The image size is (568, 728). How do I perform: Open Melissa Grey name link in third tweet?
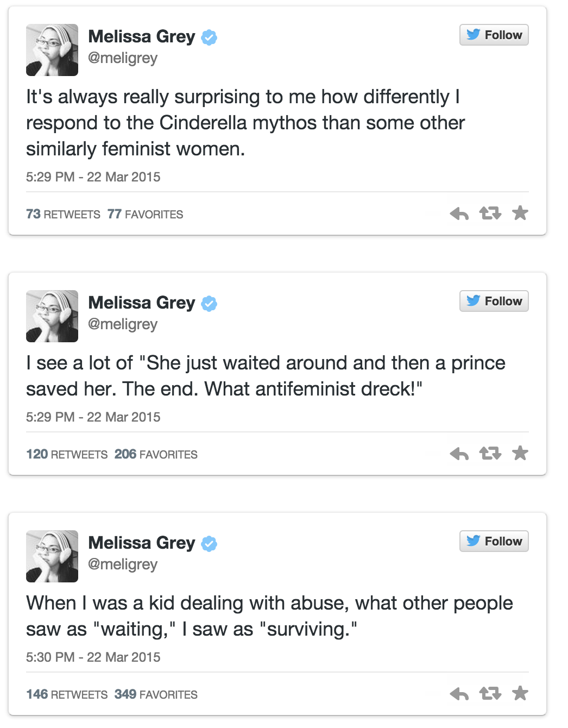(142, 543)
